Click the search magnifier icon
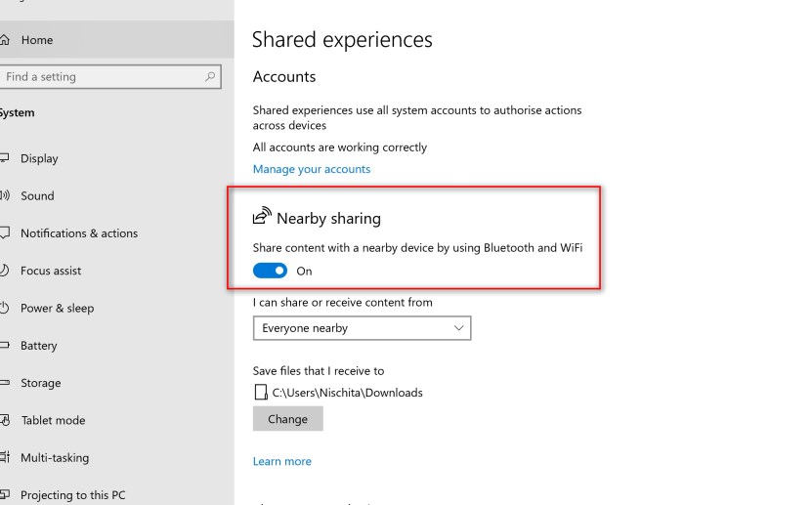The height and width of the screenshot is (505, 812). tap(210, 76)
